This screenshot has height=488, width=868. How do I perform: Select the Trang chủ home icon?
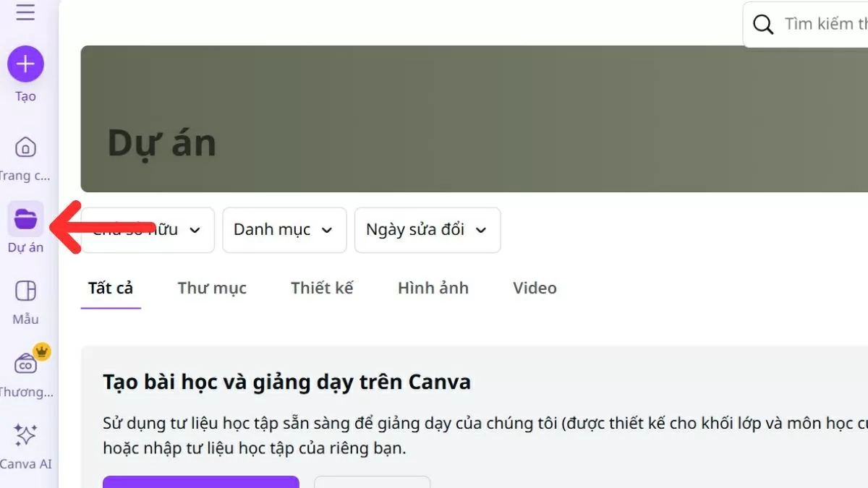25,147
